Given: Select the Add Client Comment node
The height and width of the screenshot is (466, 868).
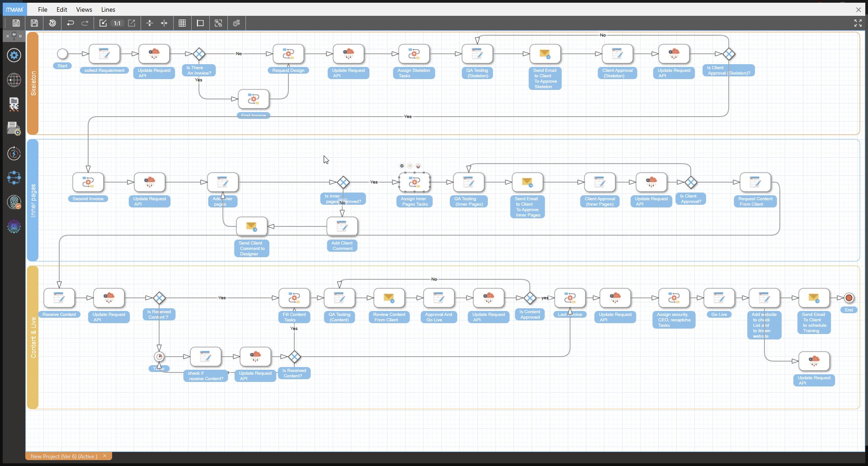Looking at the screenshot, I should click(342, 226).
